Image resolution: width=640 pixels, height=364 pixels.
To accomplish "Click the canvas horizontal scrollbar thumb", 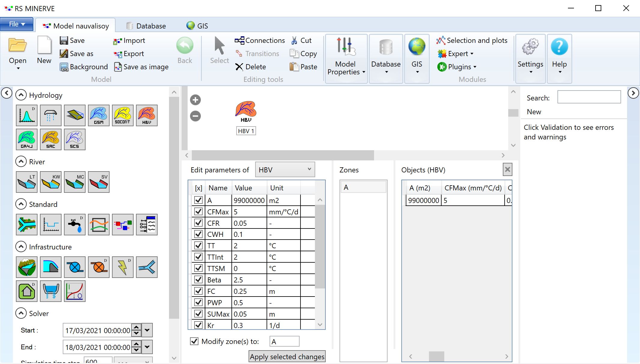I will (283, 155).
